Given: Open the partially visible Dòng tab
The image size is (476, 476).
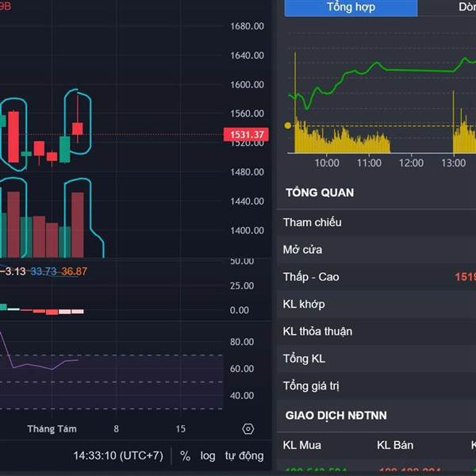Looking at the screenshot, I should 467,8.
